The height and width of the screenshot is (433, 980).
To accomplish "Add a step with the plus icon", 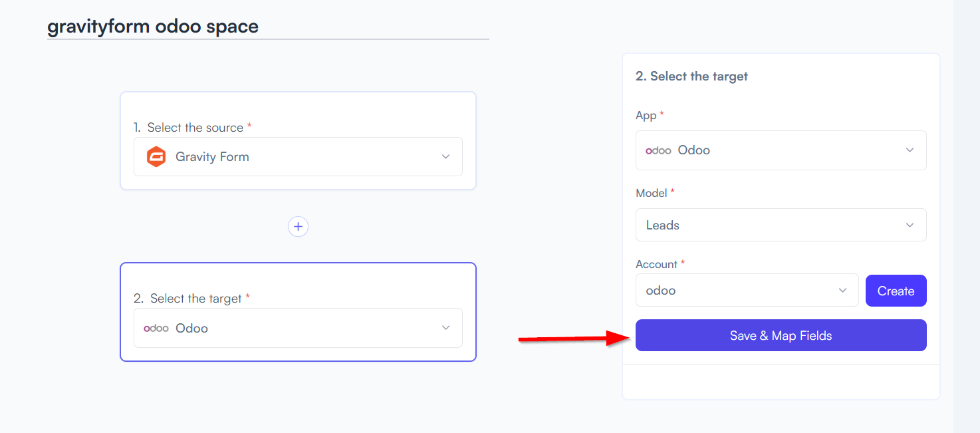I will point(298,227).
